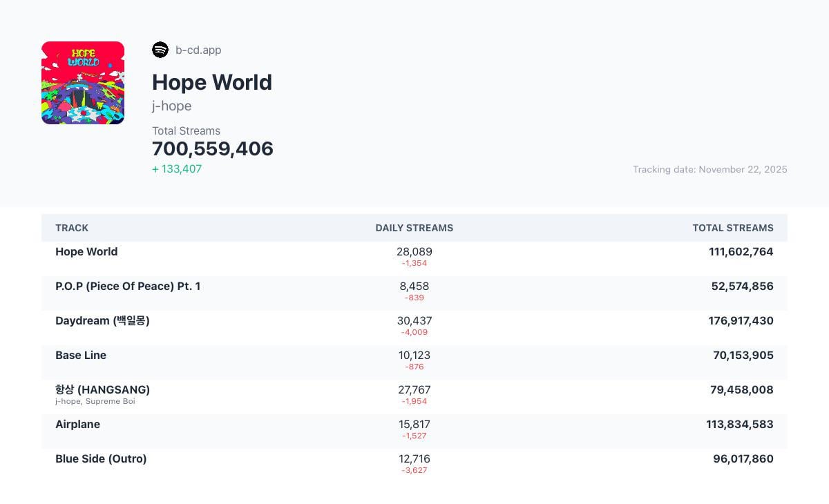Select the Hope World album title
The image size is (829, 504).
[212, 82]
